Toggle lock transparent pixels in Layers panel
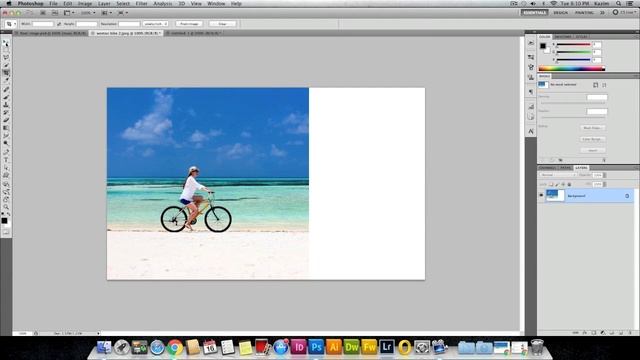The width and height of the screenshot is (640, 360). [551, 184]
